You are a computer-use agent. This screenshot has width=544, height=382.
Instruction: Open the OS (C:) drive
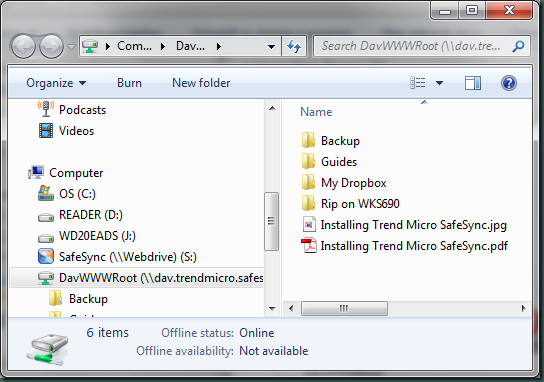point(77,194)
